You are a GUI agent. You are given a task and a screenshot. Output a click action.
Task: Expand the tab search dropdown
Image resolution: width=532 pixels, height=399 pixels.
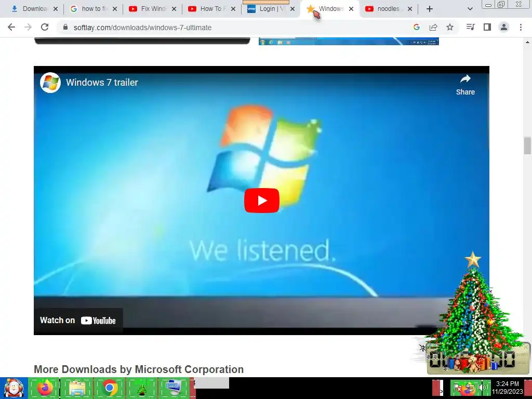[x=470, y=9]
